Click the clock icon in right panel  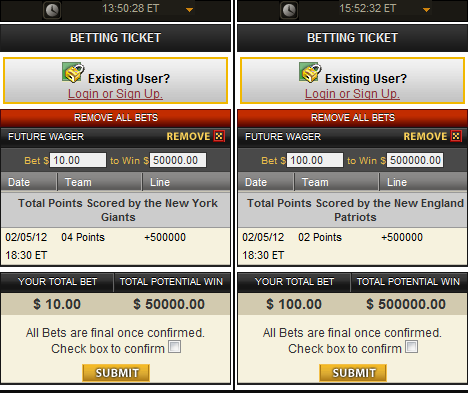(289, 10)
